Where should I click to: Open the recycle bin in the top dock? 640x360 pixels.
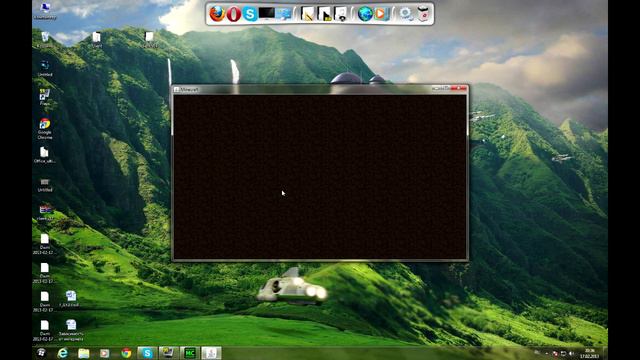click(x=424, y=14)
